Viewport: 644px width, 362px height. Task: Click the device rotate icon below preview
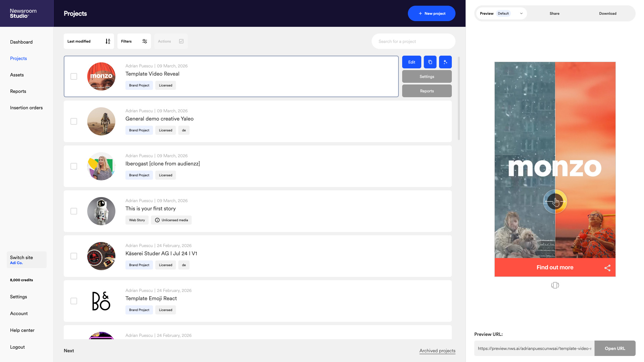click(x=555, y=285)
